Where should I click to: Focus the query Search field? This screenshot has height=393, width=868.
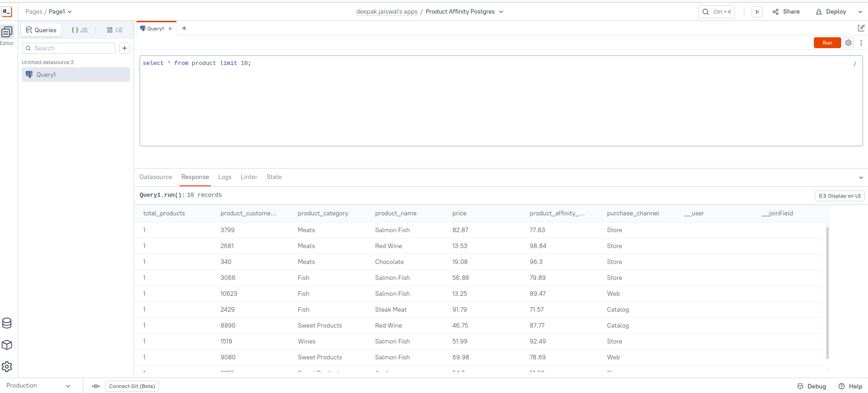pos(69,48)
